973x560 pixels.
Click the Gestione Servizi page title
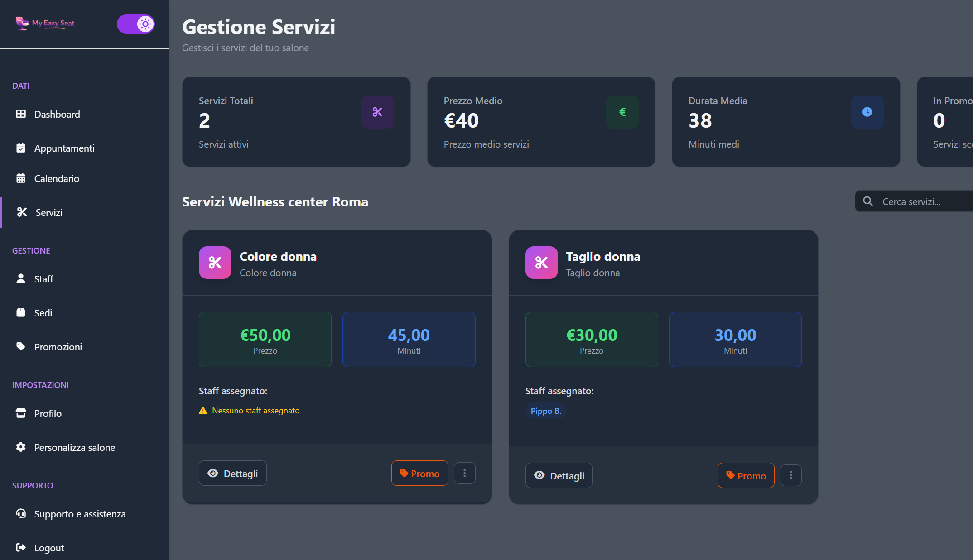pos(259,27)
